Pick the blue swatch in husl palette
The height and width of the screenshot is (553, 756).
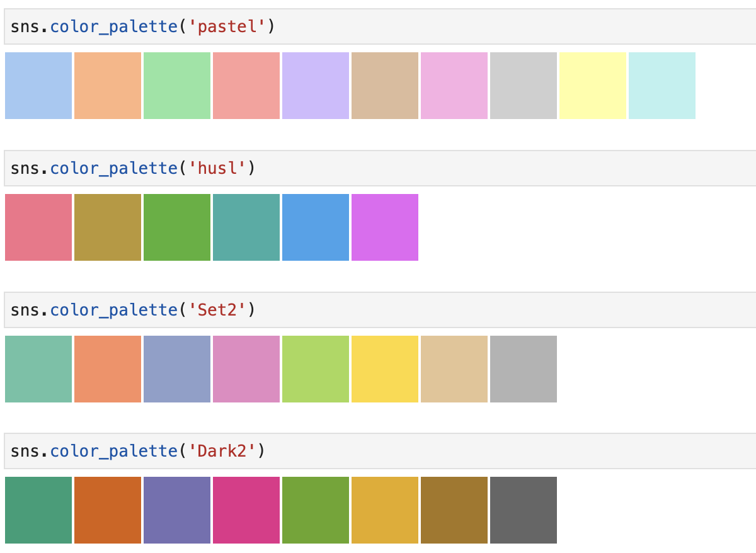[x=316, y=227]
